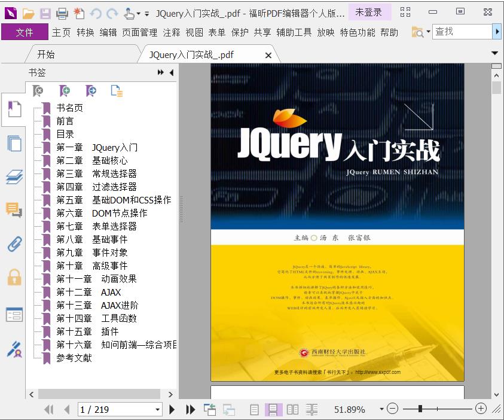Screen dimensions: 504x420
Task: Switch to continuous facing view mode
Action: pyautogui.click(x=311, y=409)
